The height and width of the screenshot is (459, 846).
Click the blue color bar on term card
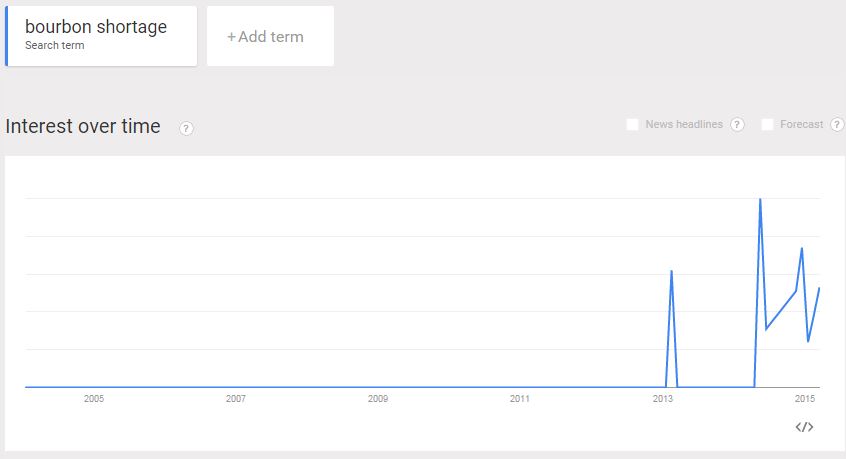(6, 36)
